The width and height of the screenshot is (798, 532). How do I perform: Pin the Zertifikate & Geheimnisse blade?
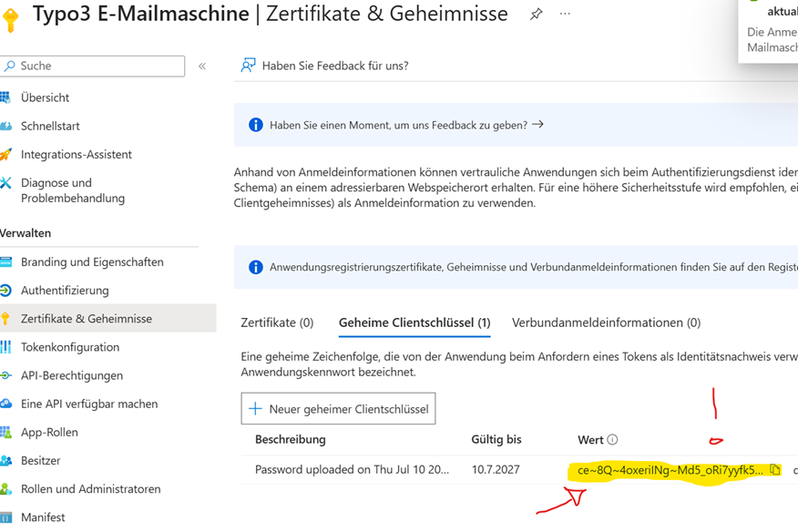(536, 15)
